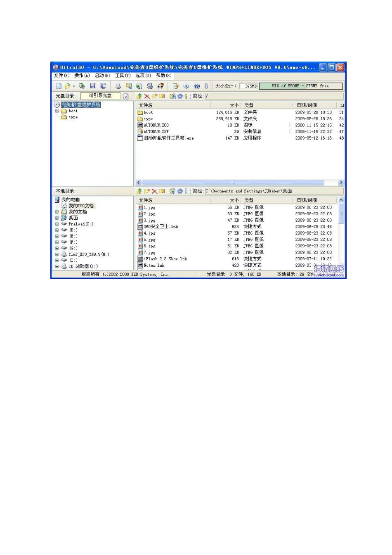Click the Exit door icon in toolbar
This screenshot has height=555, width=392.
click(206, 86)
